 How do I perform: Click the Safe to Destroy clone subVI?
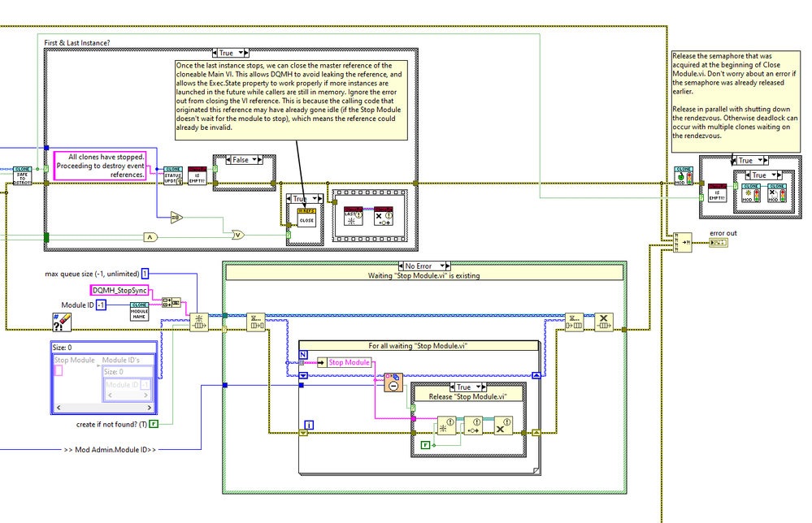pyautogui.click(x=22, y=175)
